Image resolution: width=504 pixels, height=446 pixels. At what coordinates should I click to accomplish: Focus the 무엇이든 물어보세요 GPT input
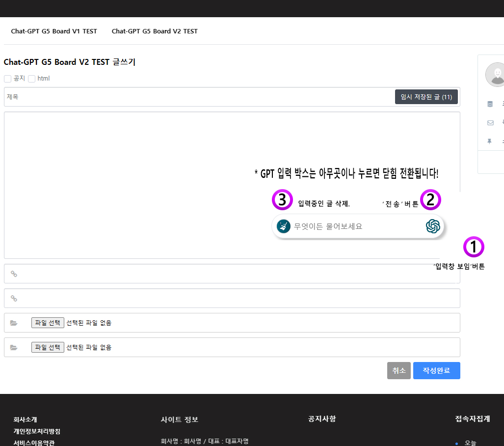[358, 226]
